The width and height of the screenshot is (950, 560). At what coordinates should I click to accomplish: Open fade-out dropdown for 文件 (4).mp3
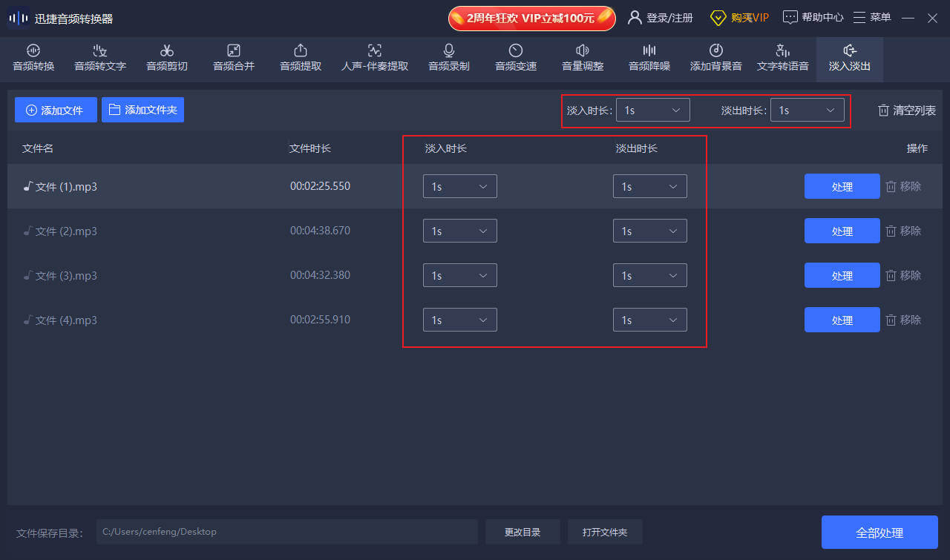click(650, 320)
